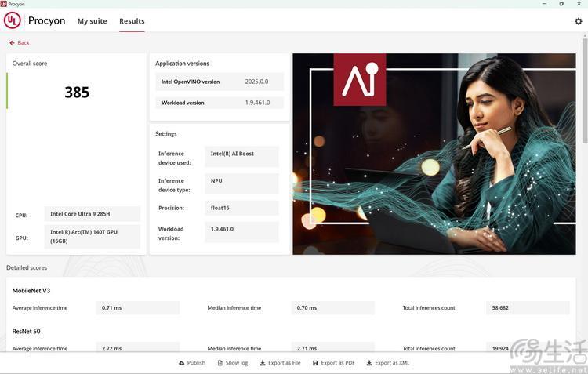Click the MobileNet V3 heading

31,291
